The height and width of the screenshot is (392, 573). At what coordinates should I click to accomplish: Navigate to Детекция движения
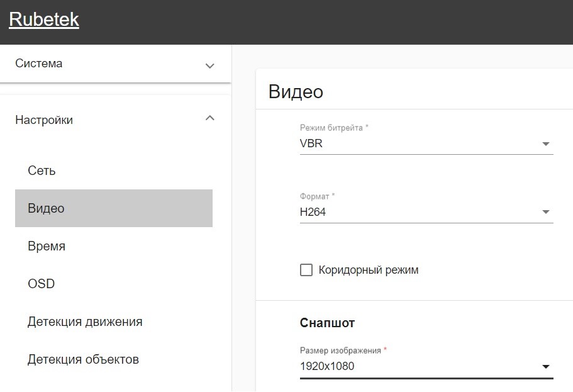point(85,322)
